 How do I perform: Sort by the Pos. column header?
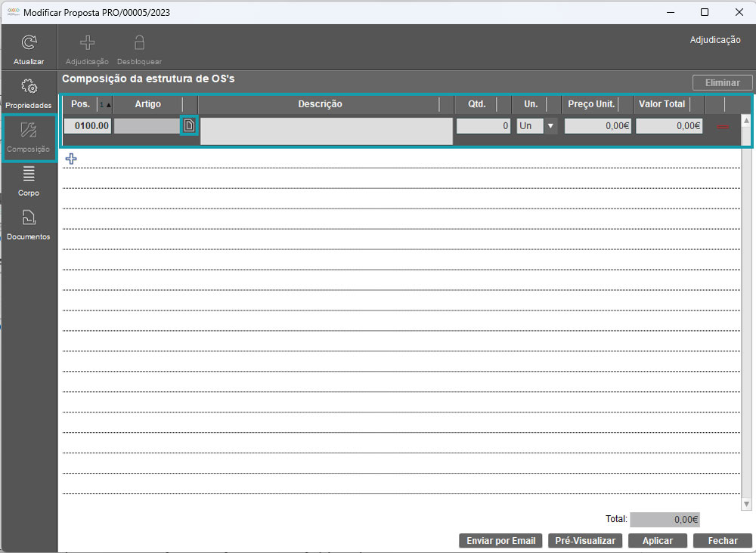click(x=80, y=104)
